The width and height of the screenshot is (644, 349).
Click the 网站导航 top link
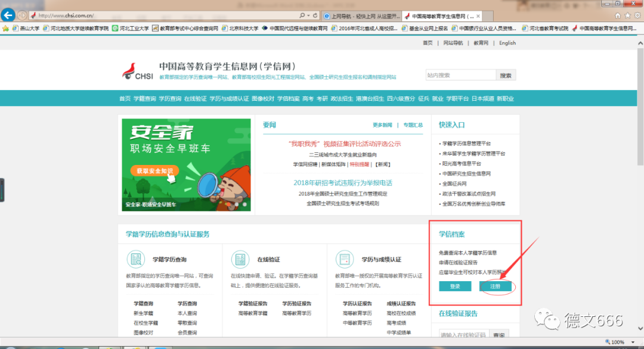[x=453, y=43]
